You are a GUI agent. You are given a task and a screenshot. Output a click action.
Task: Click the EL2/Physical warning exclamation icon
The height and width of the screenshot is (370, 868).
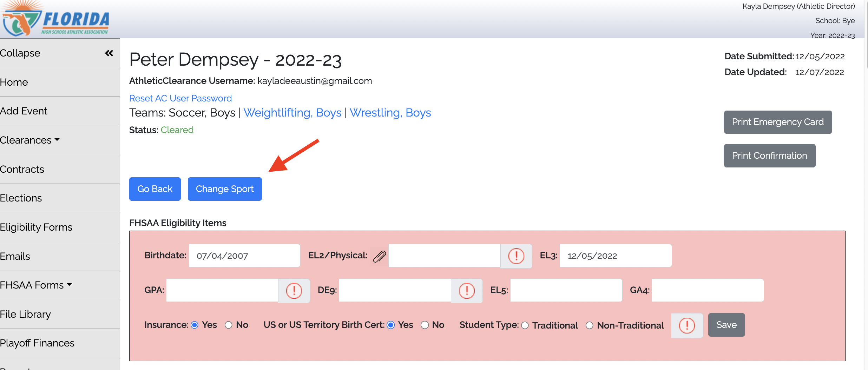tap(516, 256)
